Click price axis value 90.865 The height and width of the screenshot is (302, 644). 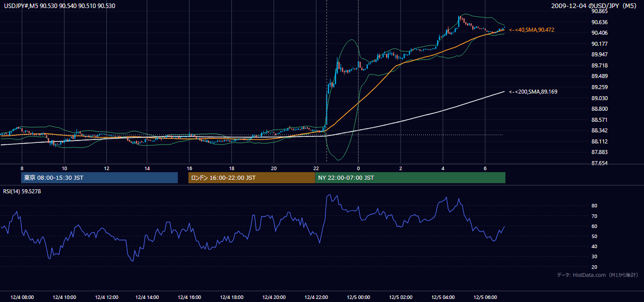(599, 11)
